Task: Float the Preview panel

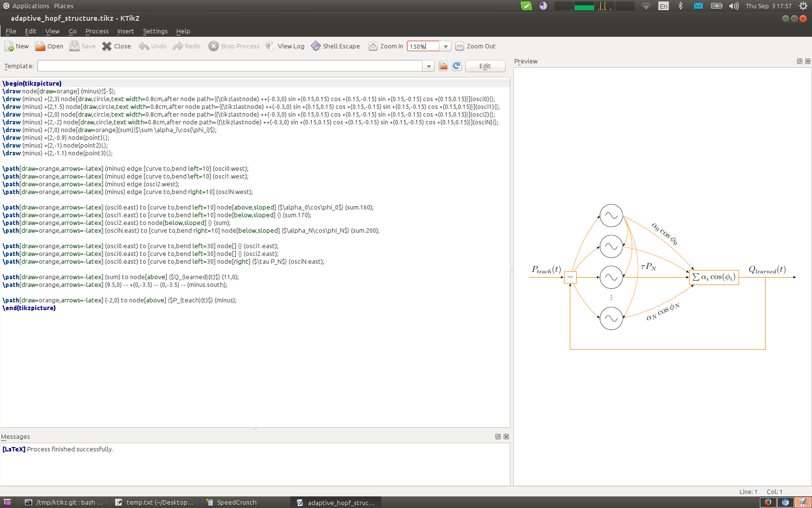Action: (x=799, y=61)
